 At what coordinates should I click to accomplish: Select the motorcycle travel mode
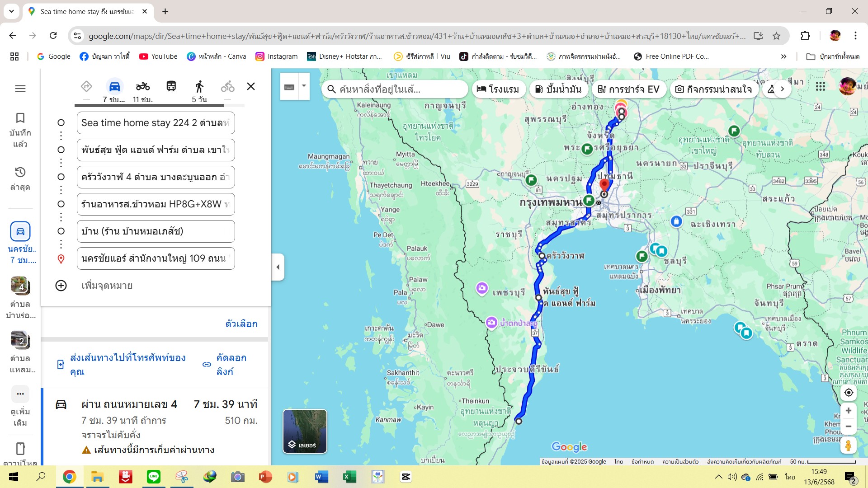click(x=143, y=86)
